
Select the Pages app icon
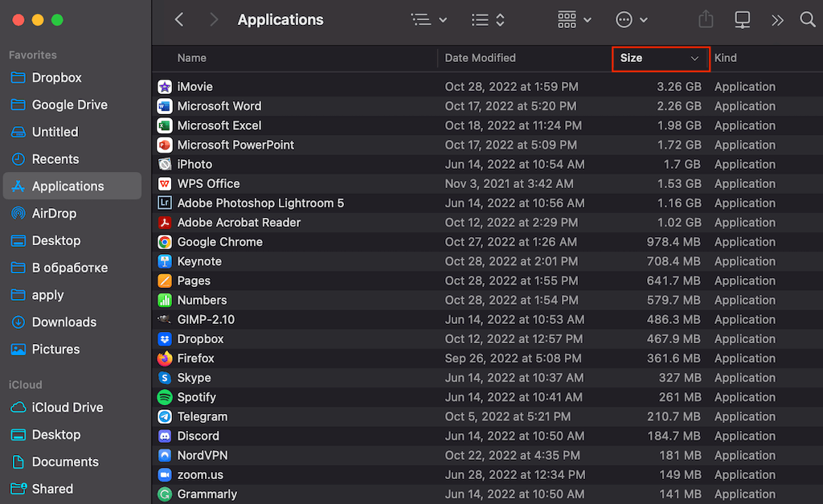coord(165,281)
